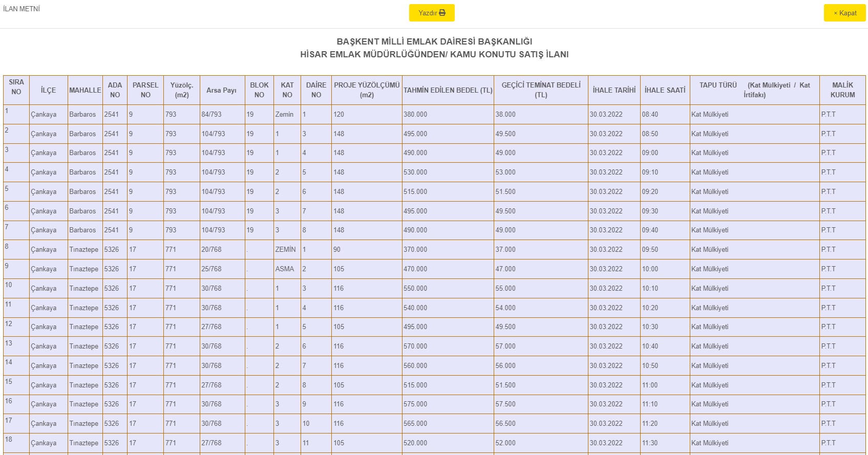Click the 10:30 auction time cell

click(665, 327)
